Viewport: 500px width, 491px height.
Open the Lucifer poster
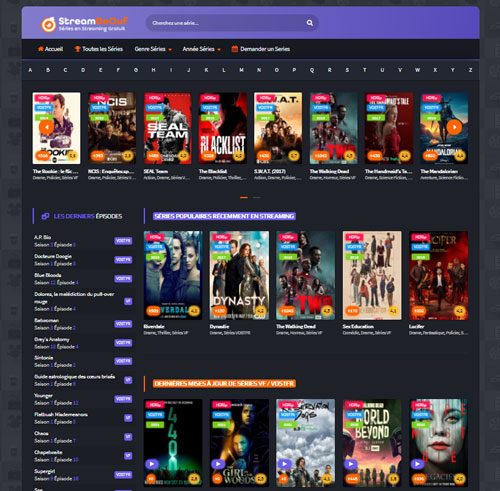[x=438, y=275]
